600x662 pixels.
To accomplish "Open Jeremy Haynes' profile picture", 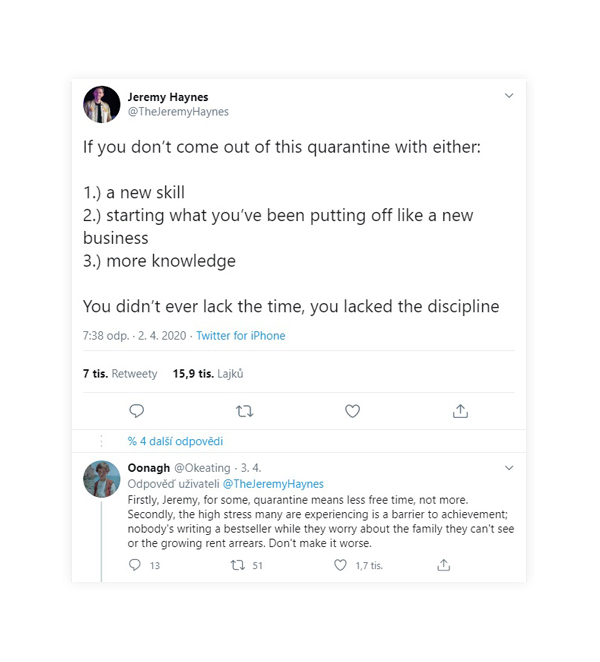I will [101, 104].
